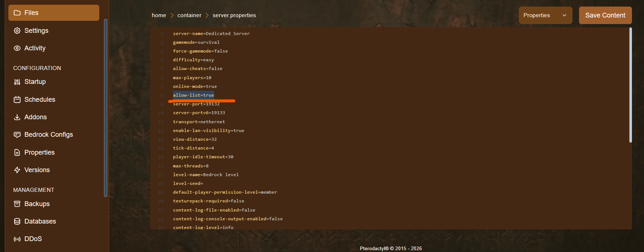
Task: Click the Startup sliders icon
Action: [17, 82]
